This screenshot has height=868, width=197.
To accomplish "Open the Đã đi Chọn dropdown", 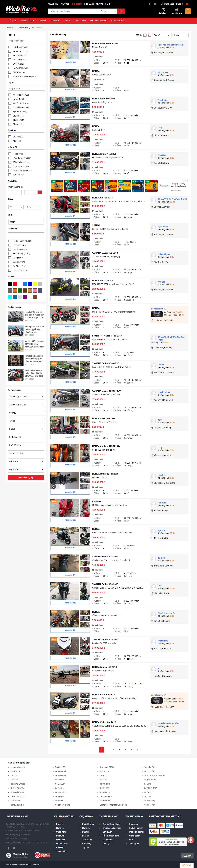I will [x=26, y=222].
